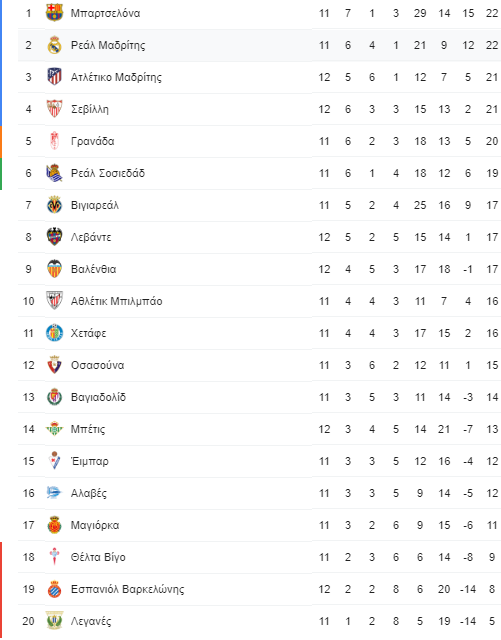Viewport: 501px width, 640px height.
Task: Click the Sevilla club crest icon
Action: pyautogui.click(x=54, y=109)
